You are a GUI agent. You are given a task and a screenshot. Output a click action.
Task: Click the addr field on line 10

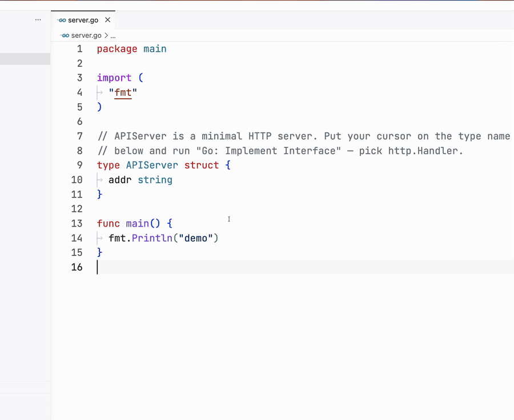pyautogui.click(x=120, y=180)
